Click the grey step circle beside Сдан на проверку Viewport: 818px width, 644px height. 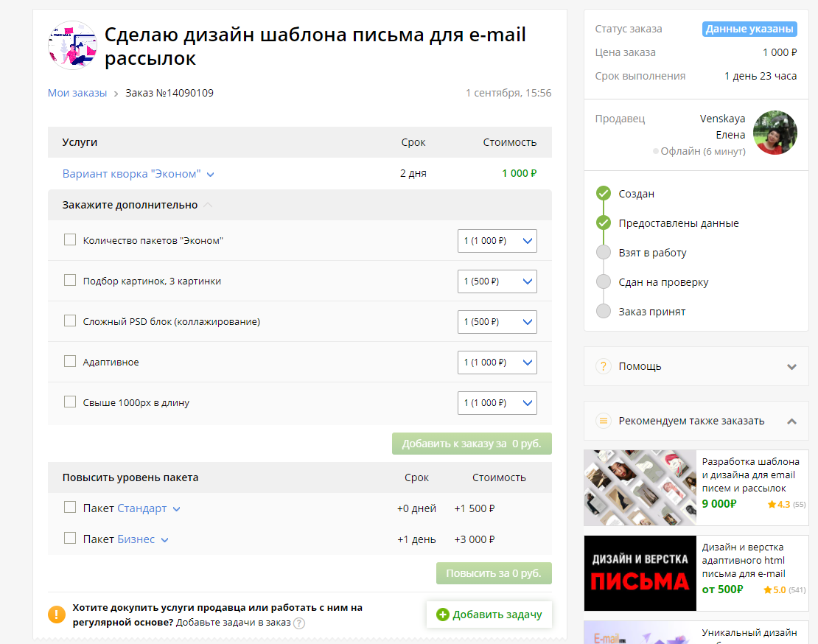click(604, 282)
